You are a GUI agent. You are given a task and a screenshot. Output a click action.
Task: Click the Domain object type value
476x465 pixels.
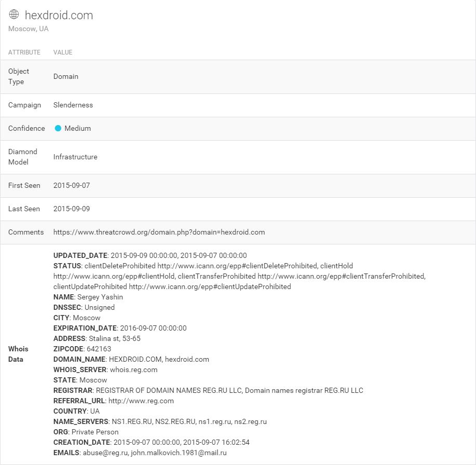66,76
